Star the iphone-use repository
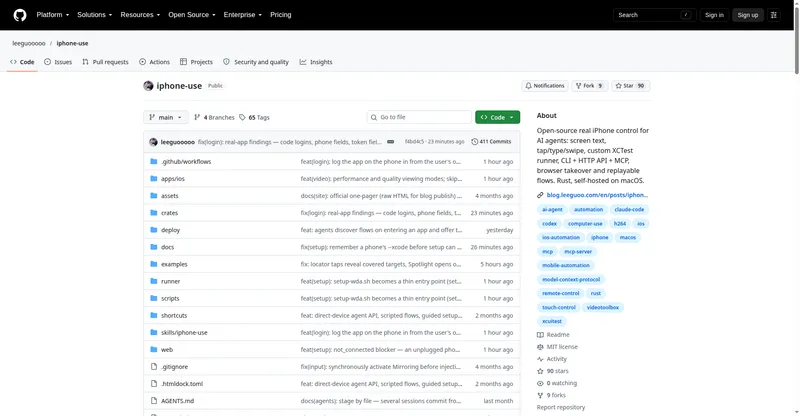Viewport: 800px width, 416px height. [630, 86]
